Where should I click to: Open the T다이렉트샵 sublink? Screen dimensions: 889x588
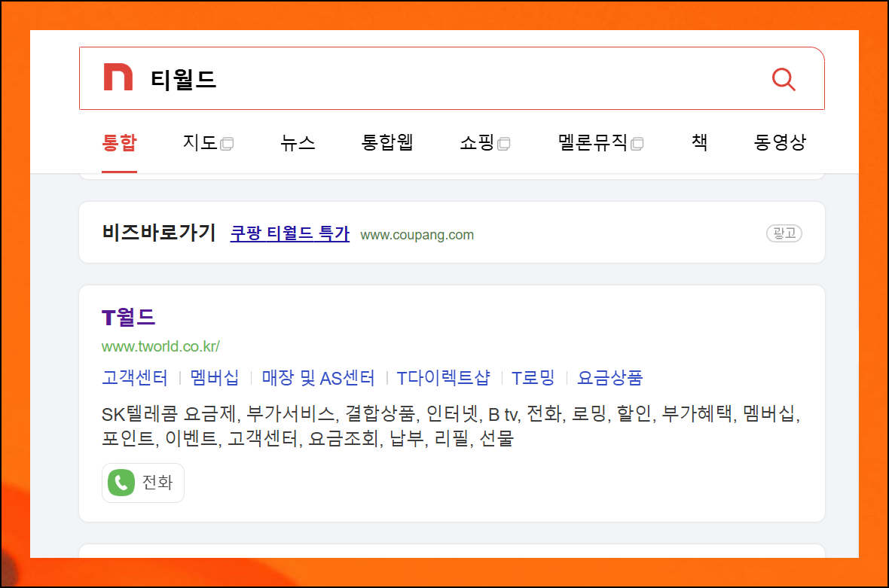(x=443, y=378)
